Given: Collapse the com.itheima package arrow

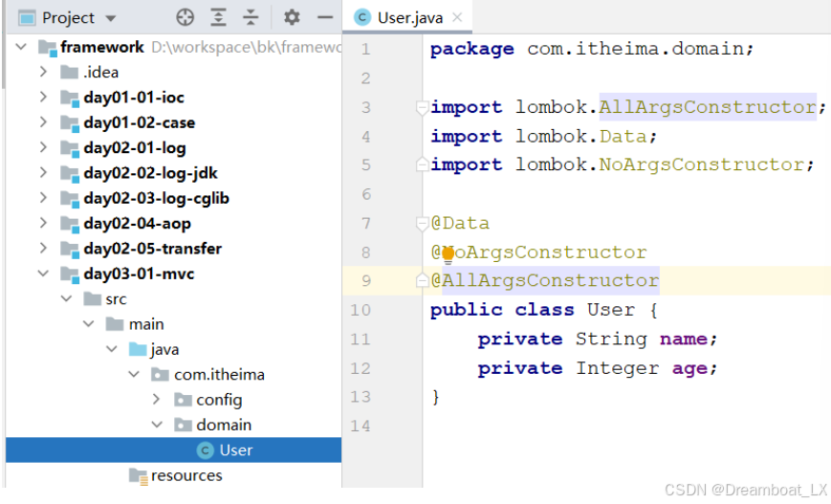Looking at the screenshot, I should (x=134, y=375).
